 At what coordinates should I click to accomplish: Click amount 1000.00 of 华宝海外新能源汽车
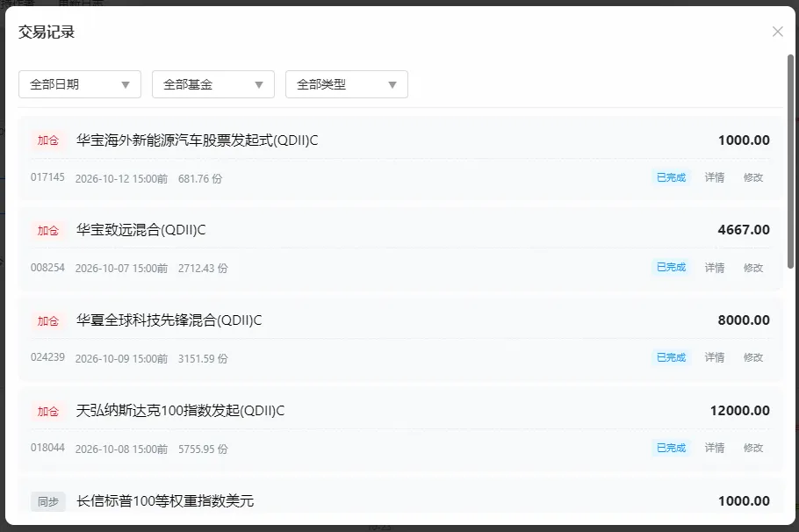[744, 140]
